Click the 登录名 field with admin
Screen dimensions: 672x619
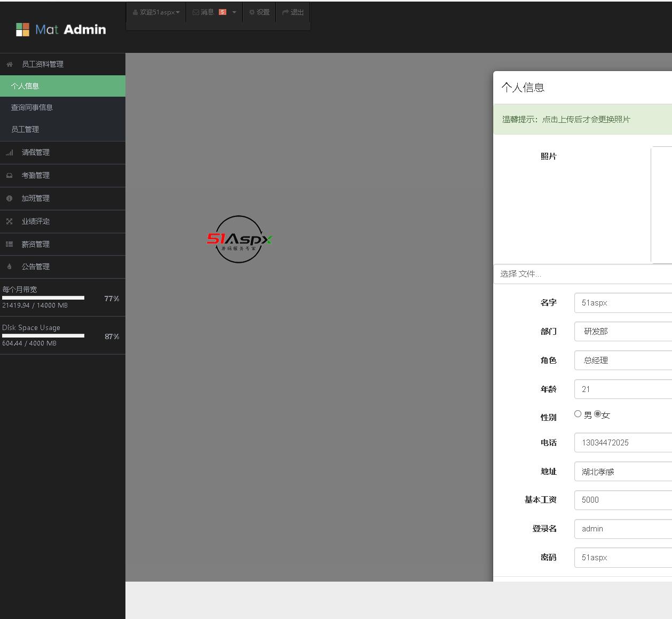[623, 529]
